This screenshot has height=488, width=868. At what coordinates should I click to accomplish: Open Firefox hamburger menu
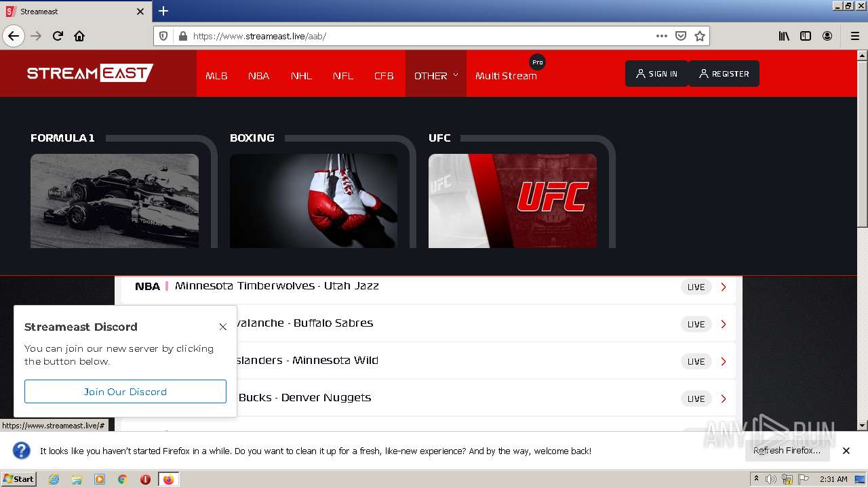[x=854, y=36]
